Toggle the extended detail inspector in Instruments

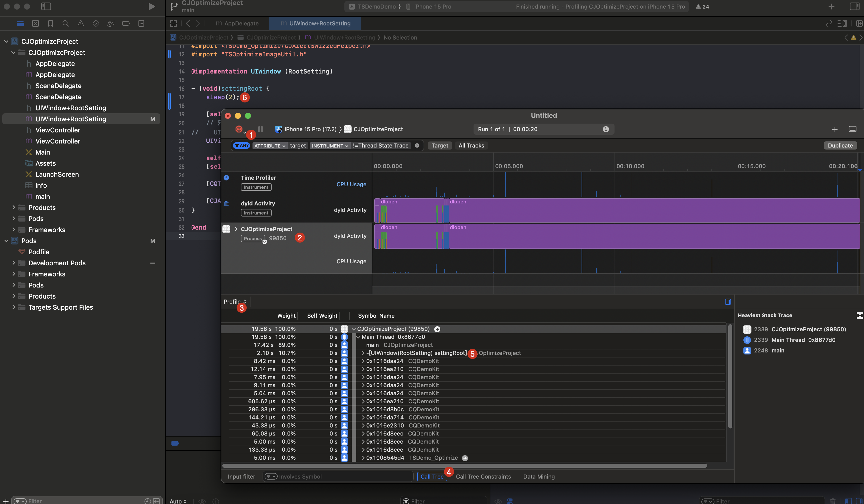tap(728, 301)
